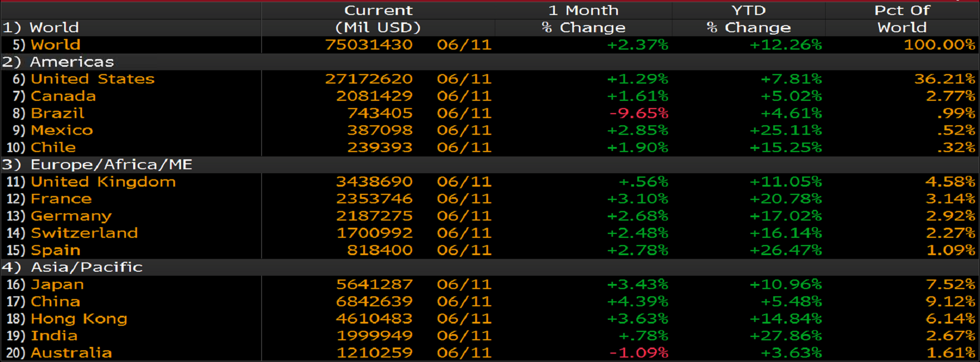Click India YTD change +27.86%

(786, 336)
